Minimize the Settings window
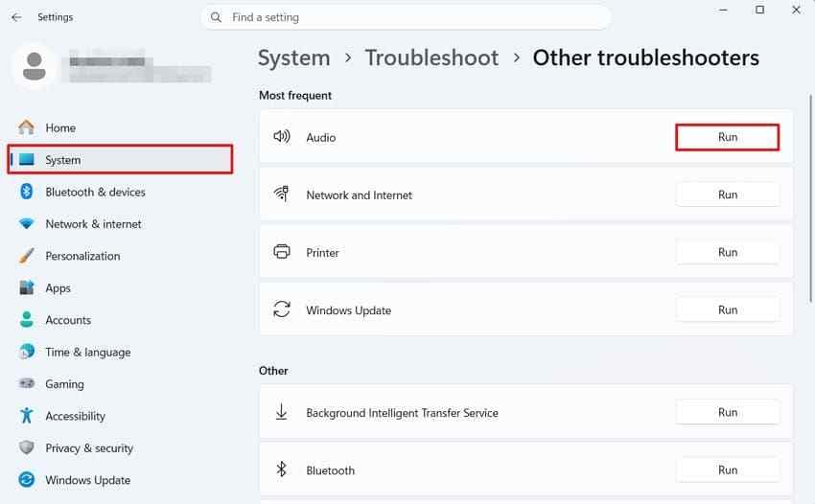 point(723,10)
